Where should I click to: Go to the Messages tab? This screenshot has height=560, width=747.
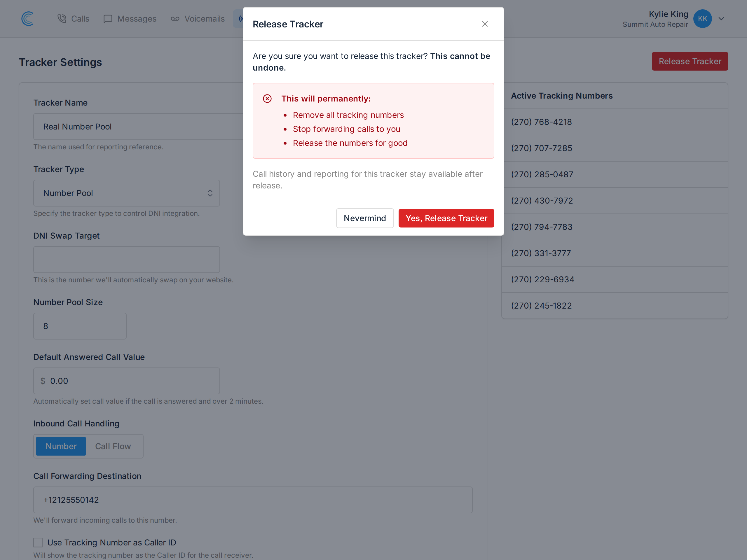[x=130, y=19]
